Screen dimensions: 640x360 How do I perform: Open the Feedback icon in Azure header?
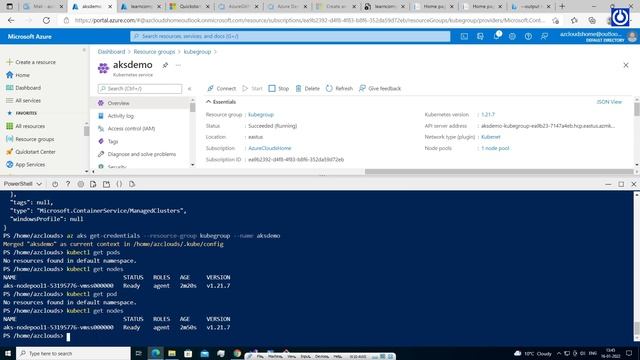(544, 36)
